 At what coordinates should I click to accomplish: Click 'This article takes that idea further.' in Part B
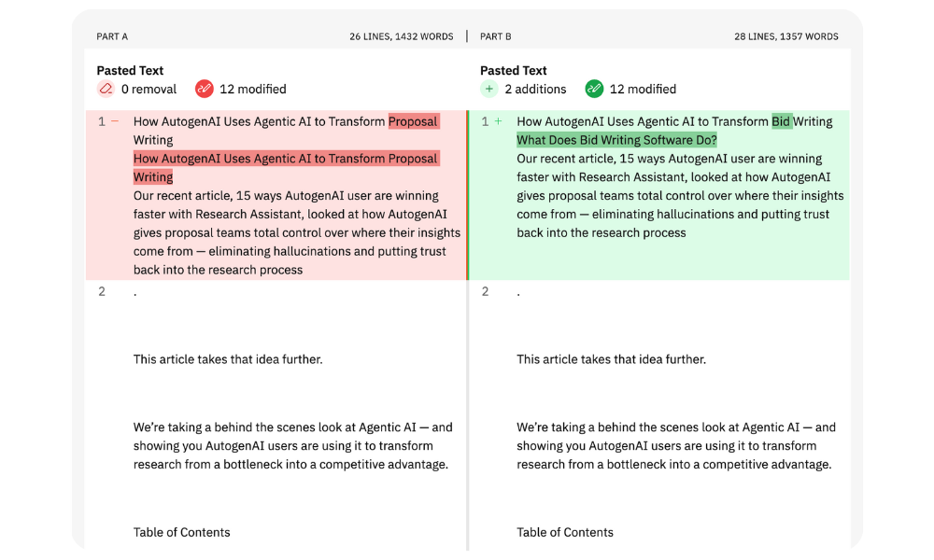click(611, 359)
